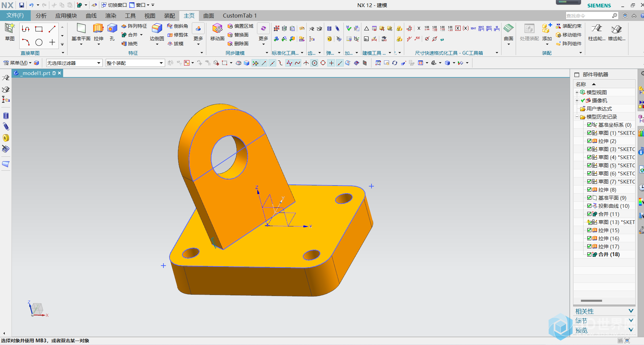This screenshot has width=644, height=345.
Task: Select the 拉伸 extrude tool
Action: coord(98,32)
